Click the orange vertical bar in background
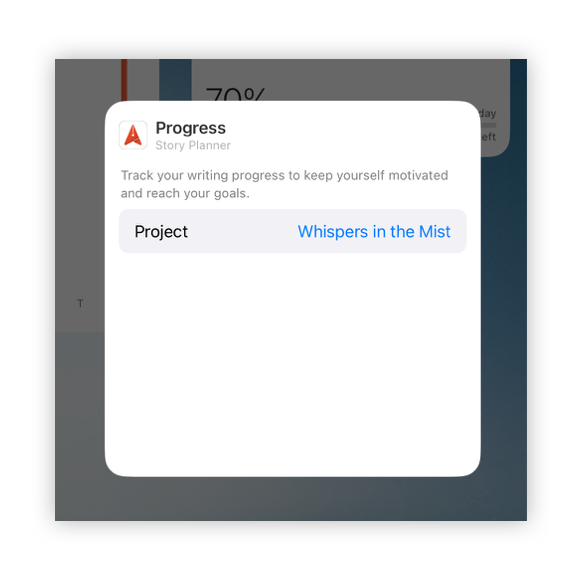 (x=124, y=80)
